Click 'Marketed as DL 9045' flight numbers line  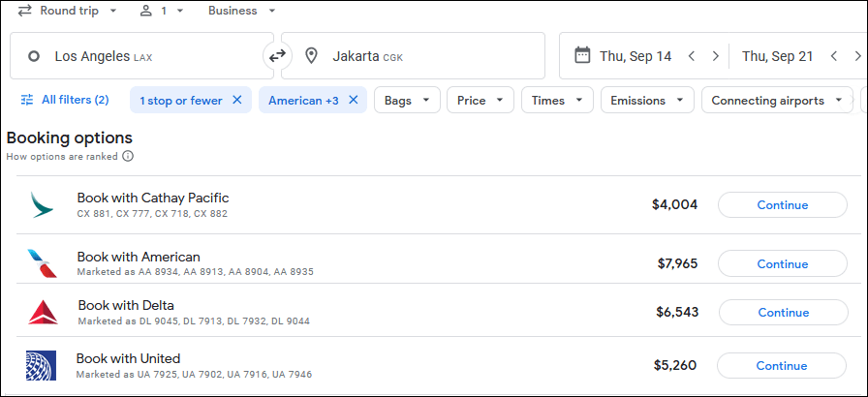pos(194,321)
